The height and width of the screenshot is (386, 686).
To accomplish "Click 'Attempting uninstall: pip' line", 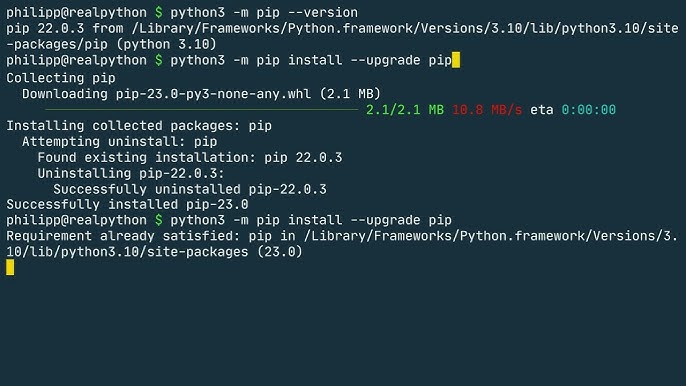I will coord(119,142).
